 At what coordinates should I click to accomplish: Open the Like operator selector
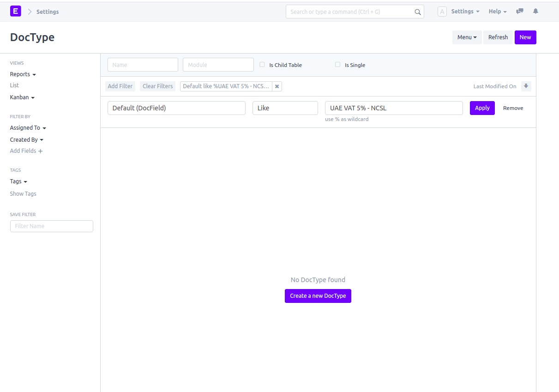(285, 108)
